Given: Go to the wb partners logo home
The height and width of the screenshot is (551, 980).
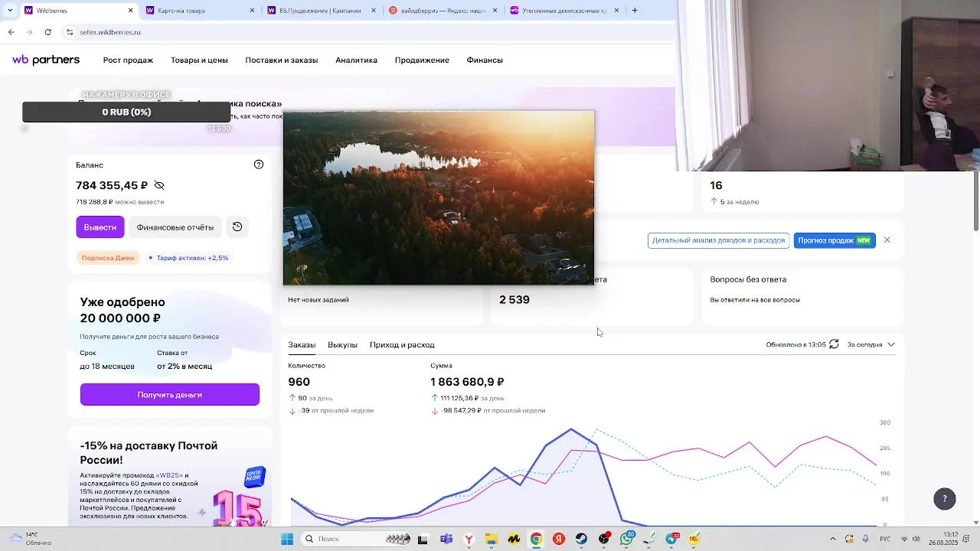Looking at the screenshot, I should (x=46, y=60).
